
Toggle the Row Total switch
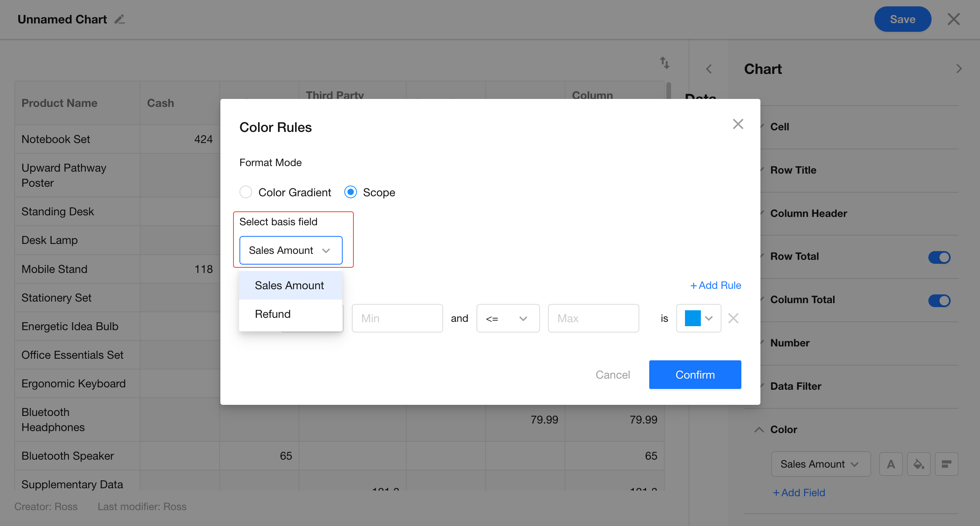[x=939, y=257]
